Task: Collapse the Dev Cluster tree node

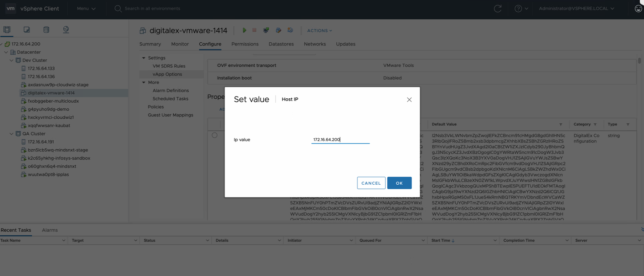Action: coord(12,60)
